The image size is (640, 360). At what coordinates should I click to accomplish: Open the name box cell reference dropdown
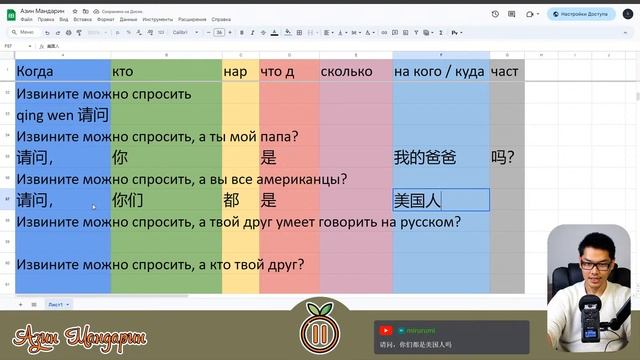(30, 47)
